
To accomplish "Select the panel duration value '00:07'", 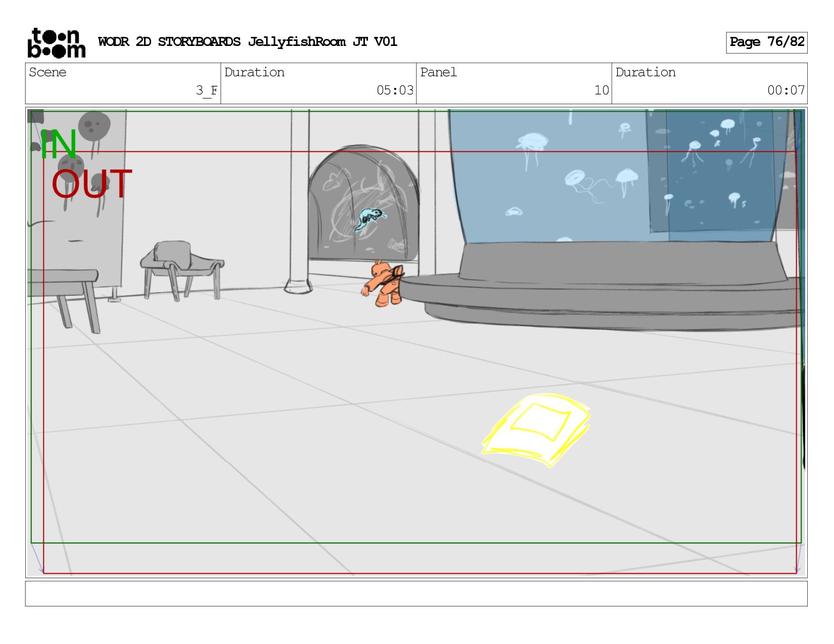I will [x=786, y=90].
